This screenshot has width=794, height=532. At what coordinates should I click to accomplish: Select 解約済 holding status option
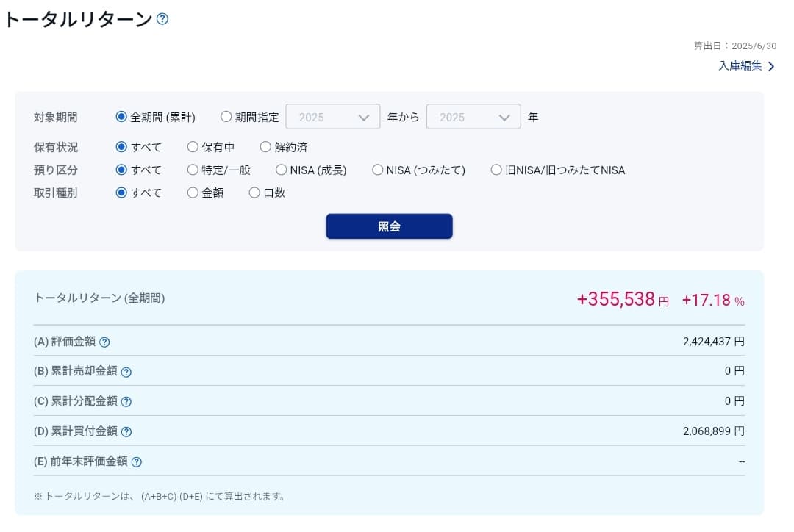point(265,147)
